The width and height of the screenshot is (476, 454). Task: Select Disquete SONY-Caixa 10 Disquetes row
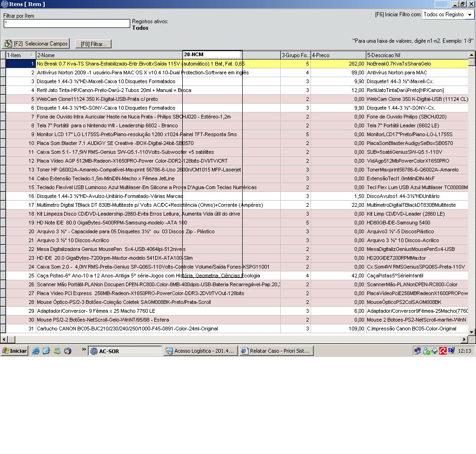tap(237, 108)
